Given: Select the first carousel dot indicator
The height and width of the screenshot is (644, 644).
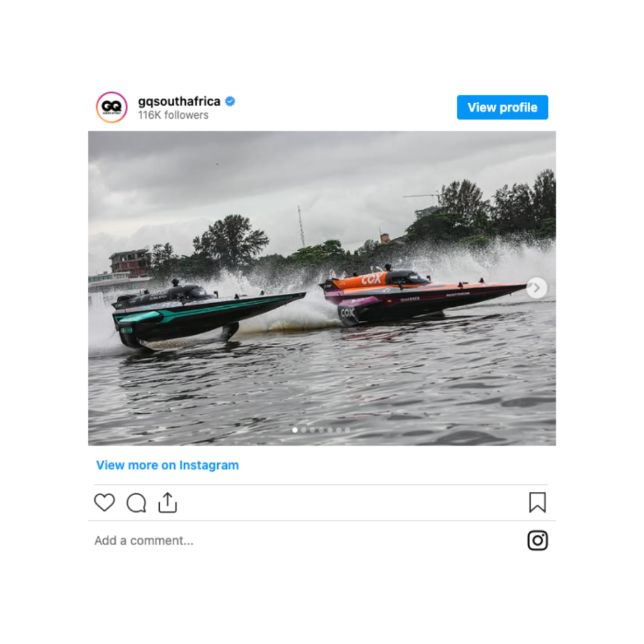Looking at the screenshot, I should (x=295, y=430).
